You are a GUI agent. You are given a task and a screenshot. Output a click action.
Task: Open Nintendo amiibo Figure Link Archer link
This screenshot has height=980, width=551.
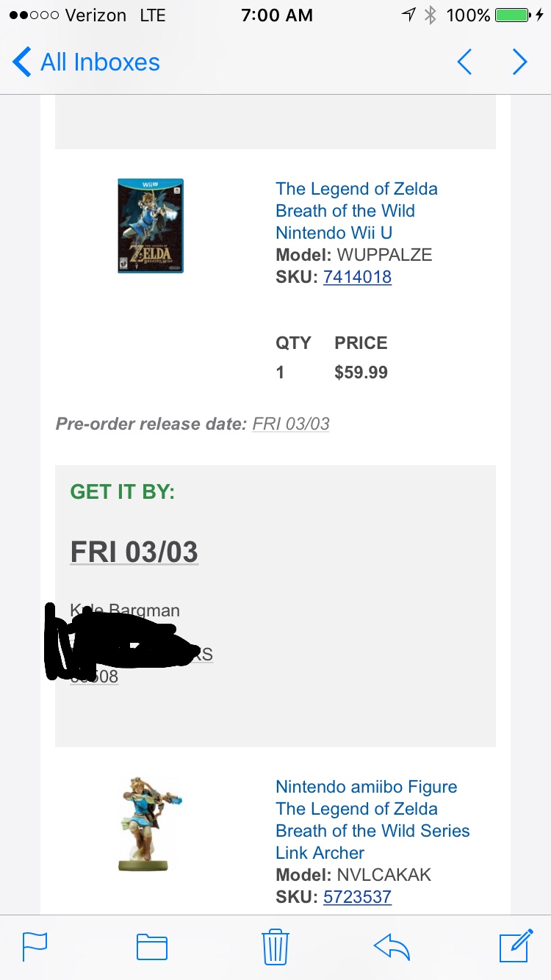click(372, 820)
